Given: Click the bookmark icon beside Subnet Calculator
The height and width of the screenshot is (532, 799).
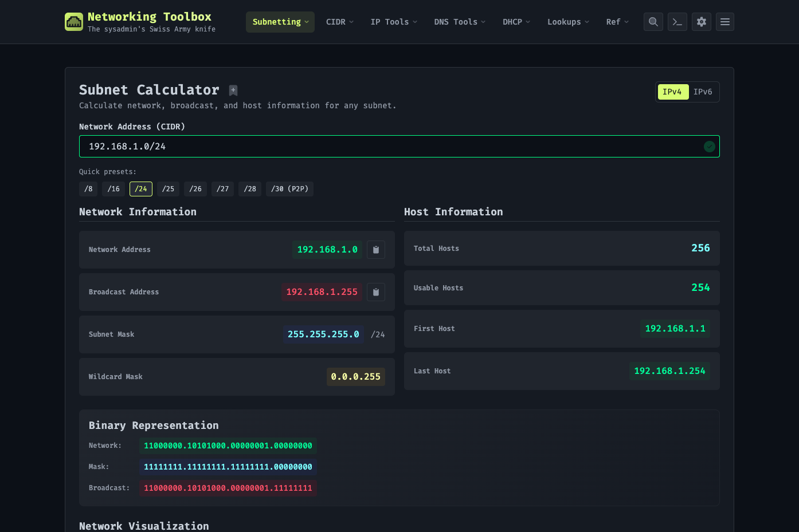Looking at the screenshot, I should 233,90.
